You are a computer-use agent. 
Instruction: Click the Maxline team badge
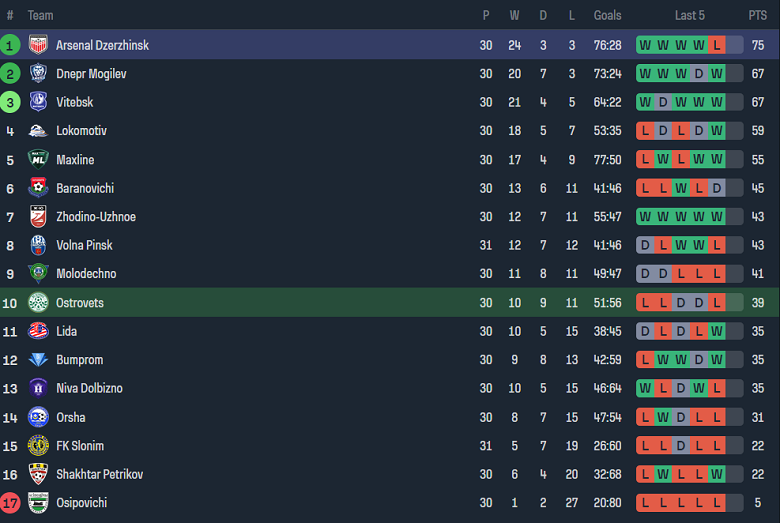pos(38,160)
